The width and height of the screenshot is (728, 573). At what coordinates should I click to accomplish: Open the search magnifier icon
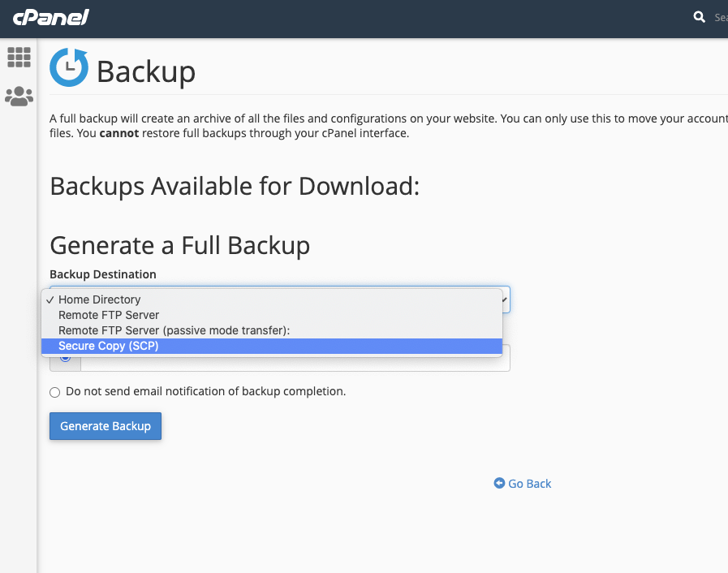(x=700, y=17)
